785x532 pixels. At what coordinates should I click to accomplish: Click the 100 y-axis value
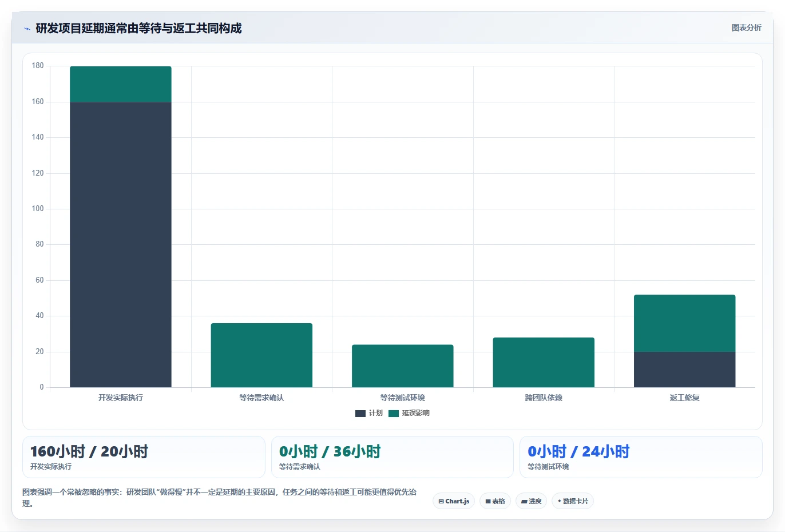click(38, 209)
